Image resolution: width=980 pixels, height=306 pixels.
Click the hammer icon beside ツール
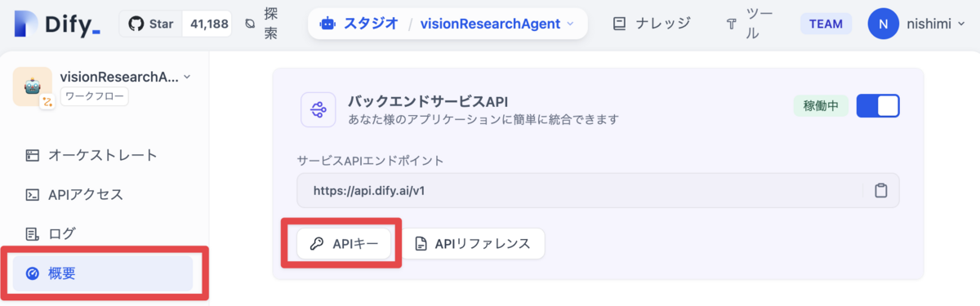pyautogui.click(x=732, y=24)
